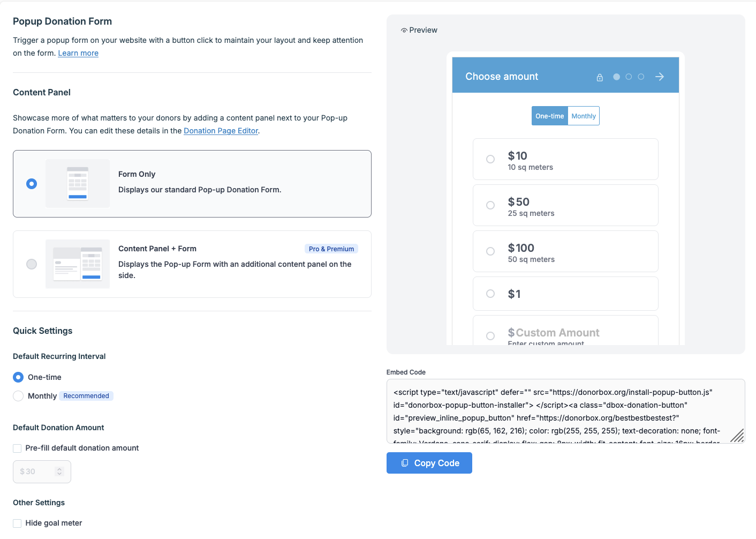Click the right arrow in the Choose amount header

click(x=660, y=77)
